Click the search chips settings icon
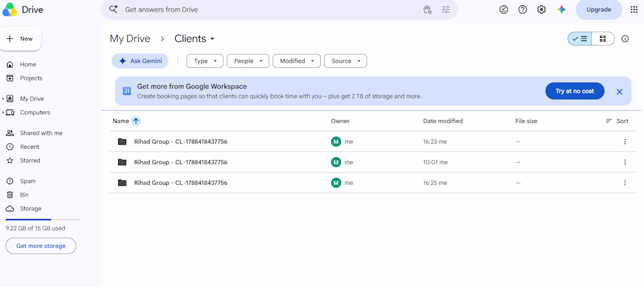The image size is (644, 287). [x=427, y=9]
